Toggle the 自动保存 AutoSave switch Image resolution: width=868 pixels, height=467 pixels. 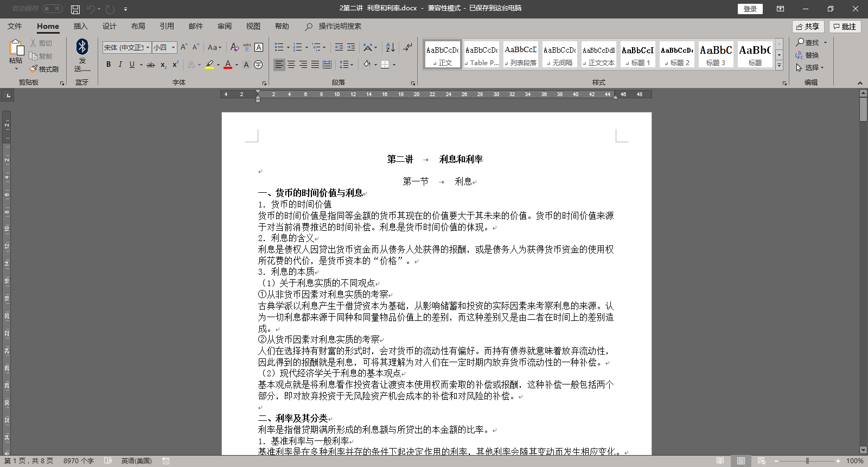(53, 9)
